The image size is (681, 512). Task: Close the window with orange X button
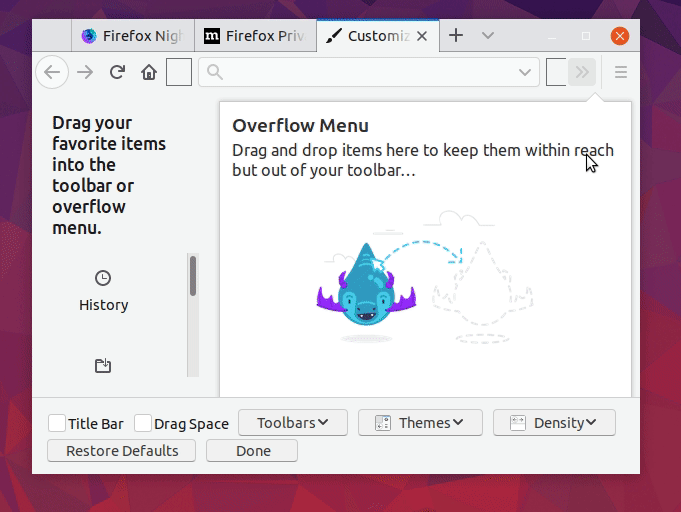tap(620, 36)
